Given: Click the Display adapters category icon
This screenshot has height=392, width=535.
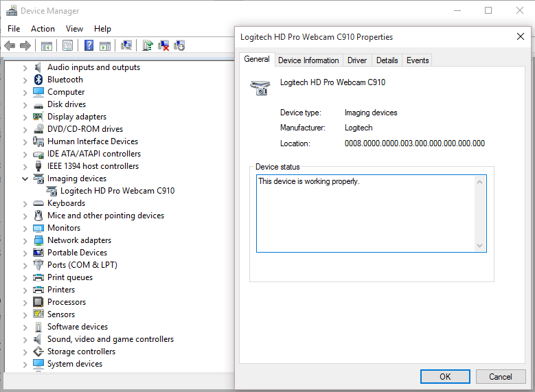Looking at the screenshot, I should (38, 117).
